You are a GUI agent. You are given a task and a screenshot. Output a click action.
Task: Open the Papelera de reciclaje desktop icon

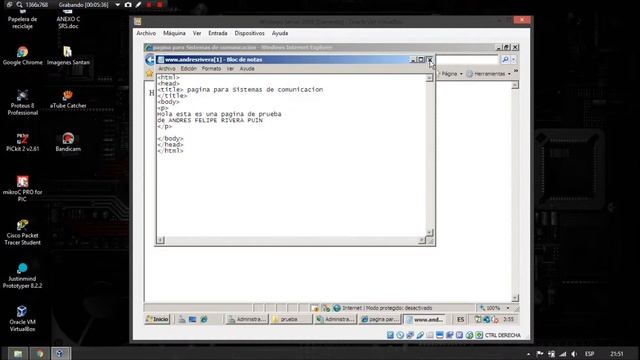[x=22, y=20]
